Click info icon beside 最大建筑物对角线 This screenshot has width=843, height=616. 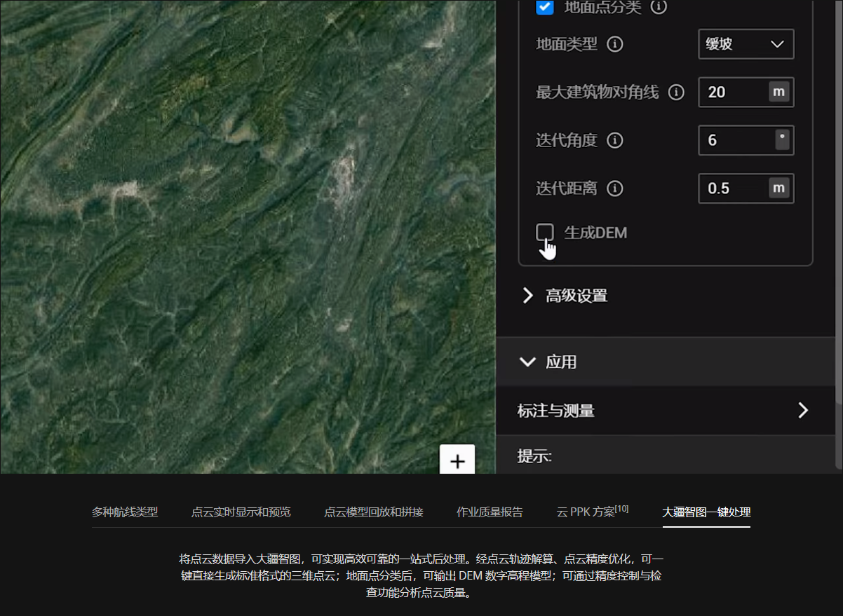click(x=676, y=93)
